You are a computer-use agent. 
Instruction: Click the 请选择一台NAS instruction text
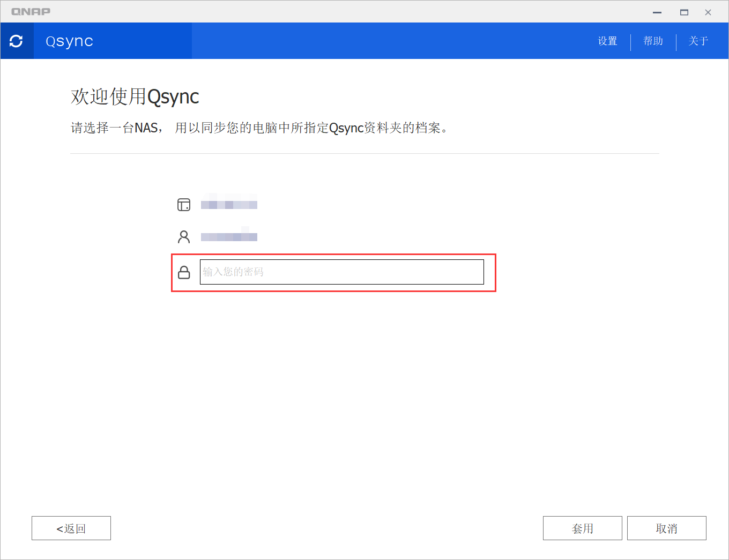point(259,128)
